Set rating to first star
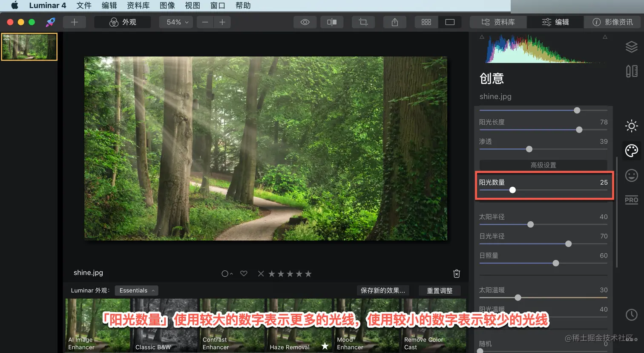This screenshot has height=353, width=644. (272, 274)
